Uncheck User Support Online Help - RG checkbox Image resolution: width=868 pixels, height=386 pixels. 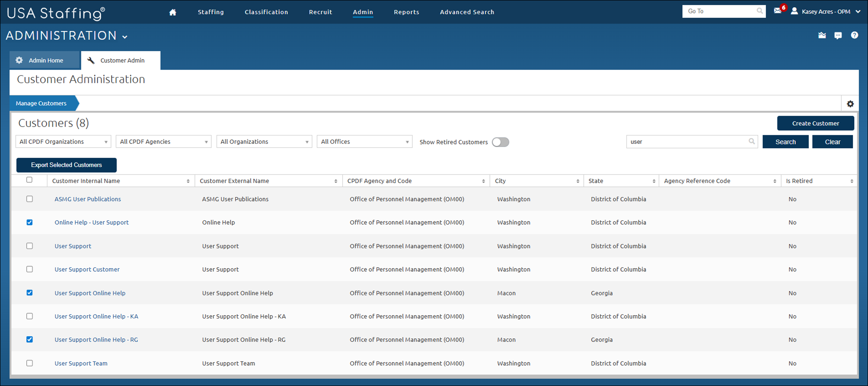coord(30,339)
